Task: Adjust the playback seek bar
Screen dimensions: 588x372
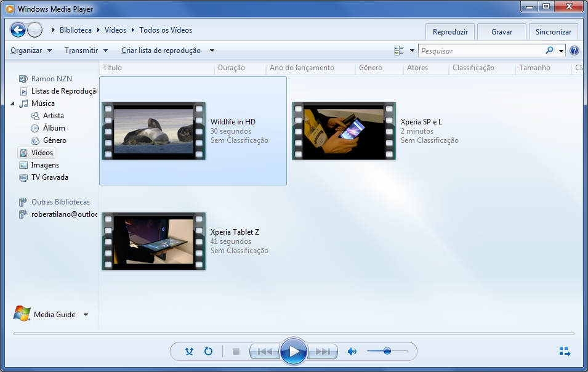Action: tap(294, 333)
